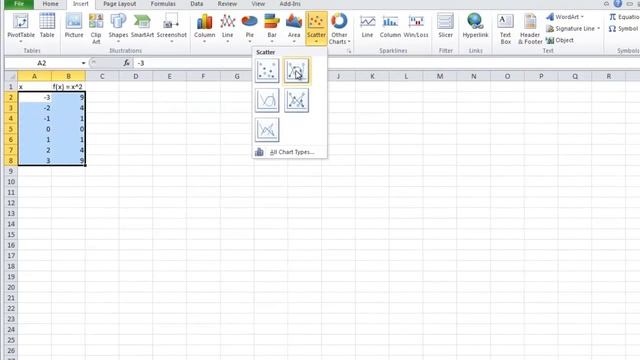Click cell A1 containing x
640x360 pixels.
coord(35,87)
